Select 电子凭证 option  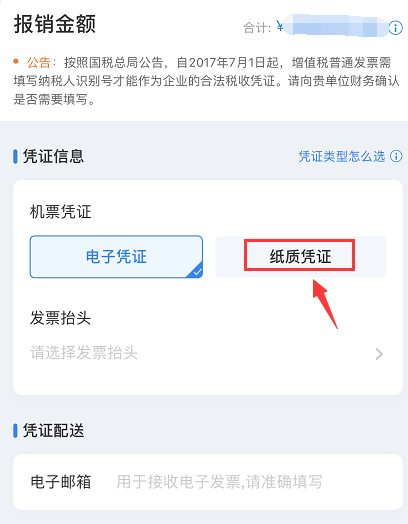(116, 257)
